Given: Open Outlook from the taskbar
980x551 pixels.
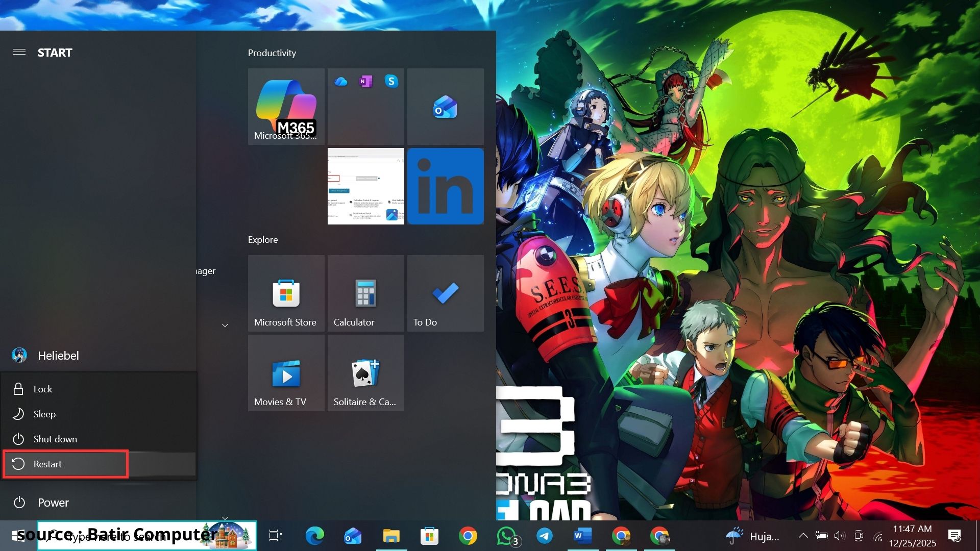Looking at the screenshot, I should pos(353,536).
